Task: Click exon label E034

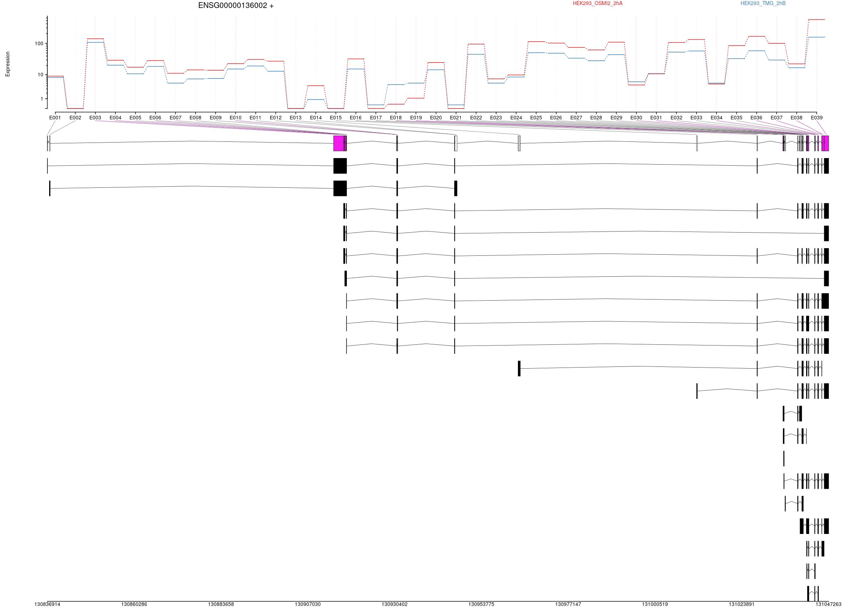Action: click(x=716, y=118)
